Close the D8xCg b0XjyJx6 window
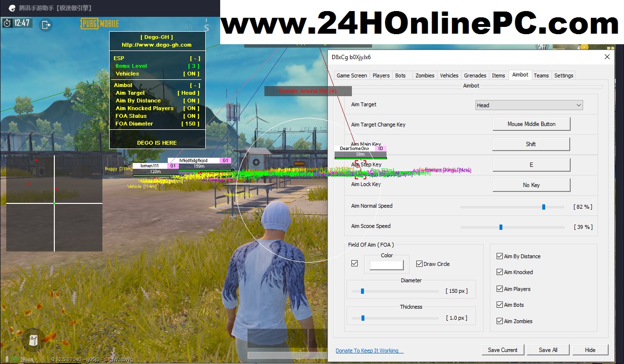The width and height of the screenshot is (624, 364). (607, 57)
